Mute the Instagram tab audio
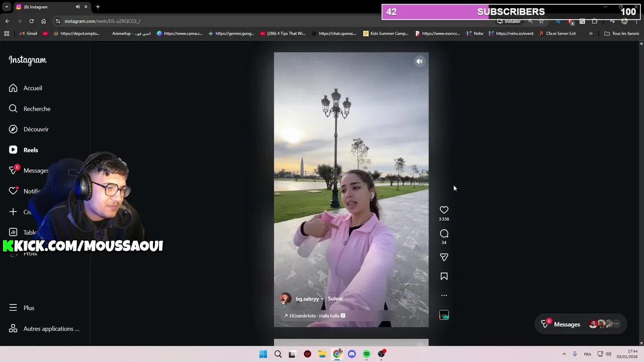This screenshot has width=644, height=362. pyautogui.click(x=77, y=7)
